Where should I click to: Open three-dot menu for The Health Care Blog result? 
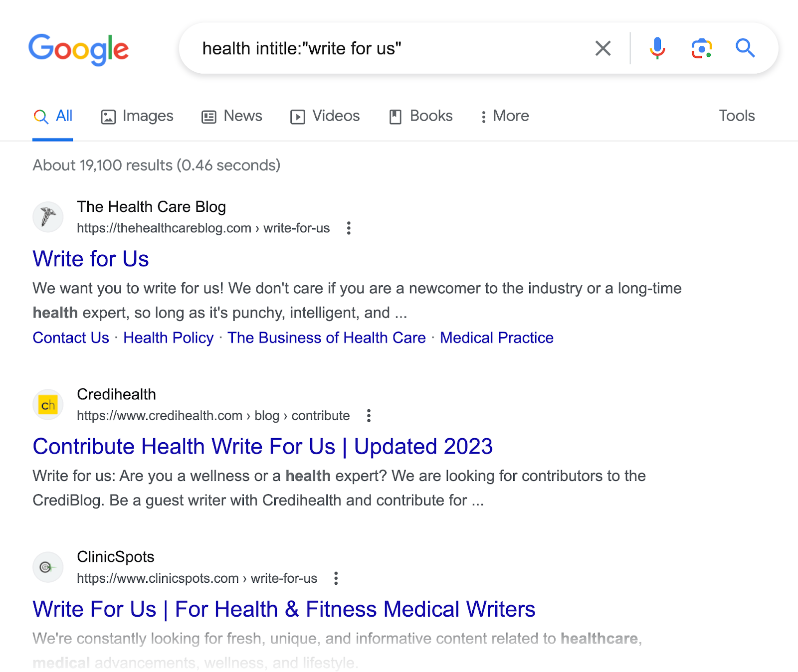pyautogui.click(x=348, y=228)
